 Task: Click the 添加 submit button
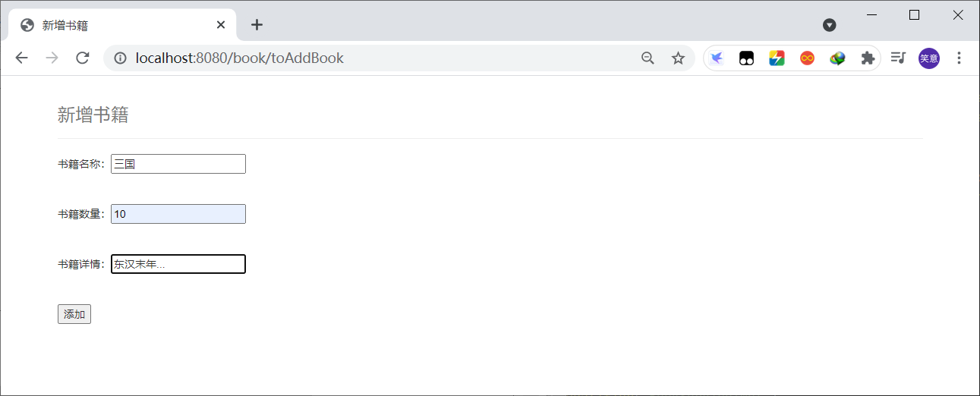click(74, 314)
